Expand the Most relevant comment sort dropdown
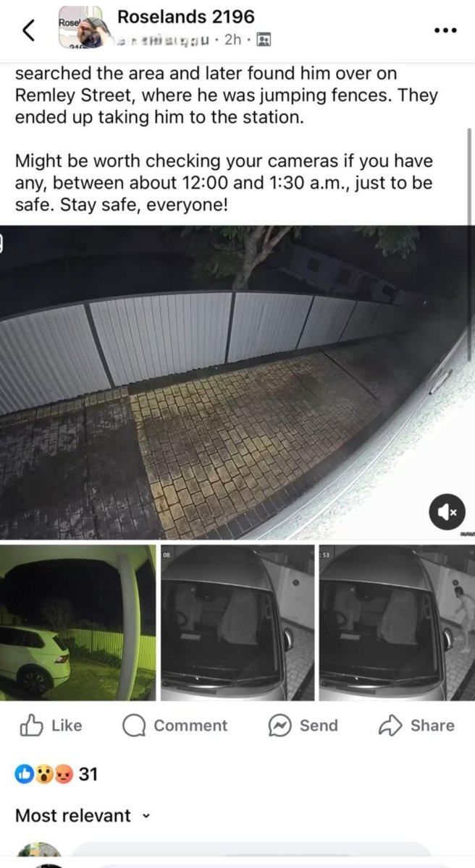The width and height of the screenshot is (475, 868). point(83,815)
